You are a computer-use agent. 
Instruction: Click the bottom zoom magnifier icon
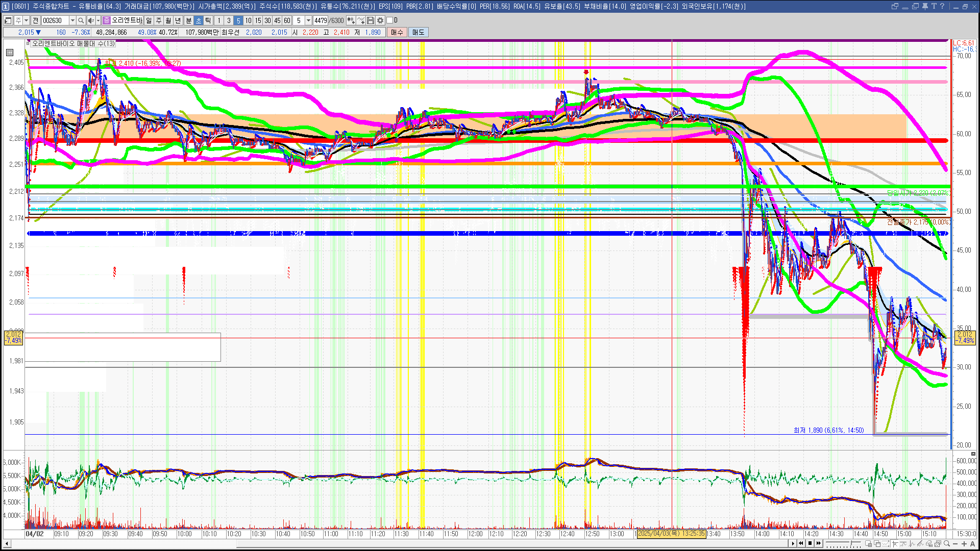(x=947, y=543)
